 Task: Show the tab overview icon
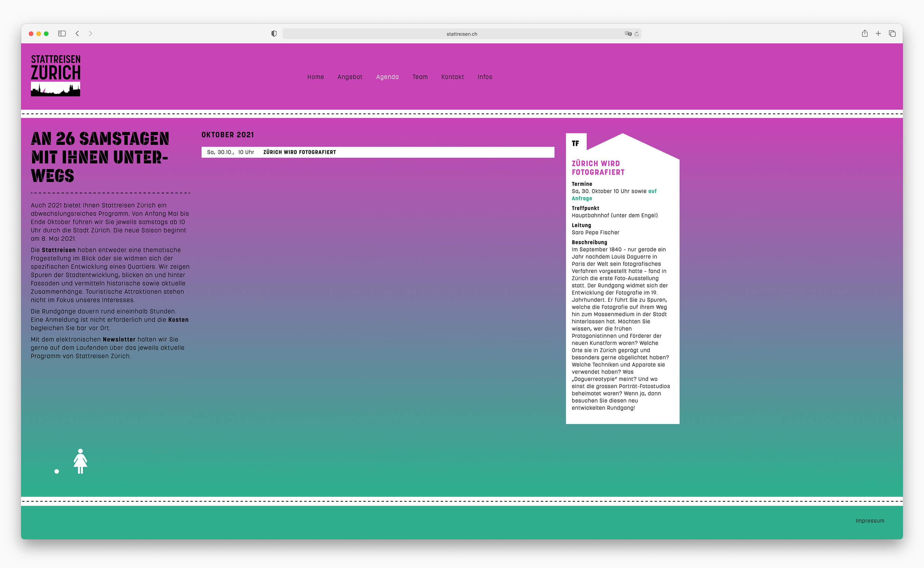click(x=892, y=33)
